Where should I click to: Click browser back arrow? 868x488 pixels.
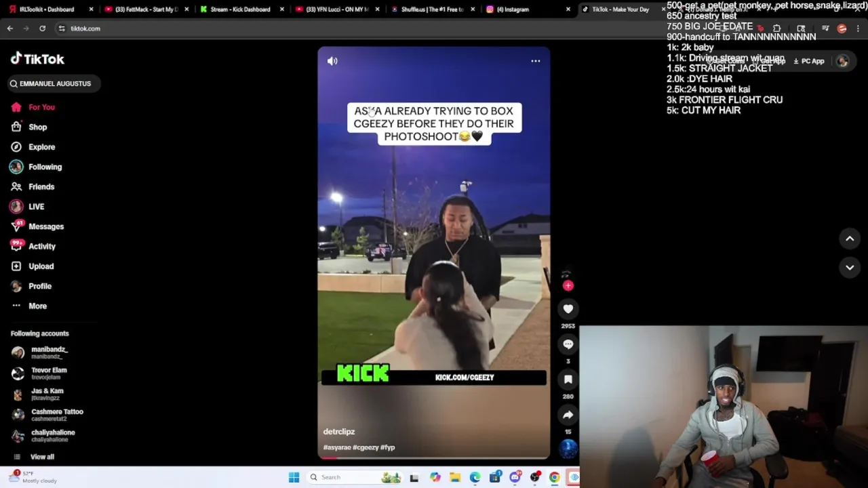point(9,28)
